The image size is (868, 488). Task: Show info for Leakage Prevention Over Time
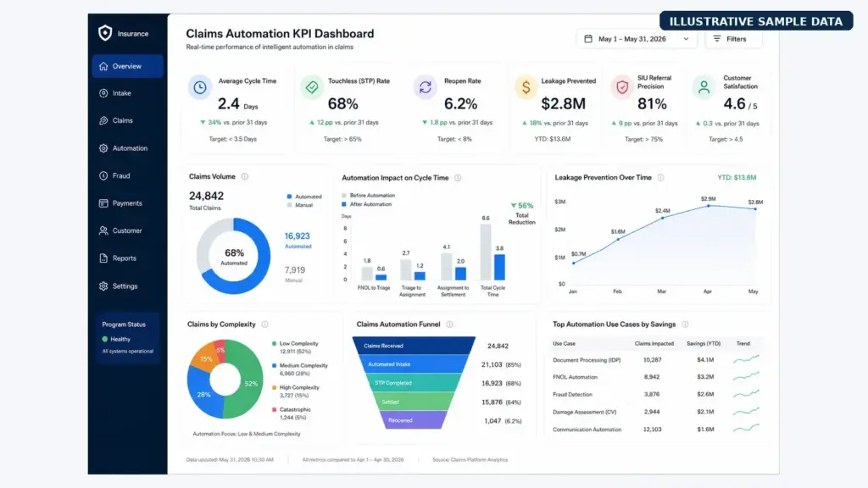click(660, 178)
